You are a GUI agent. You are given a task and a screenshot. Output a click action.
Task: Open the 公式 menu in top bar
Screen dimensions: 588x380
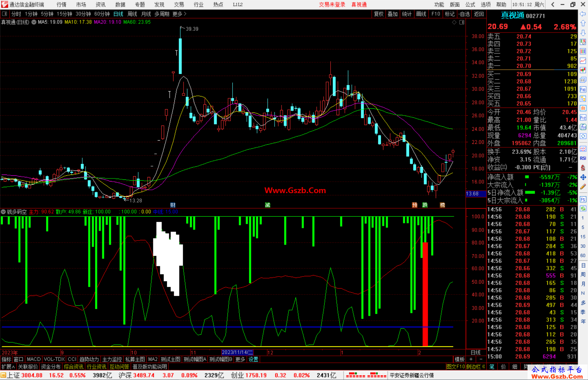point(470,5)
